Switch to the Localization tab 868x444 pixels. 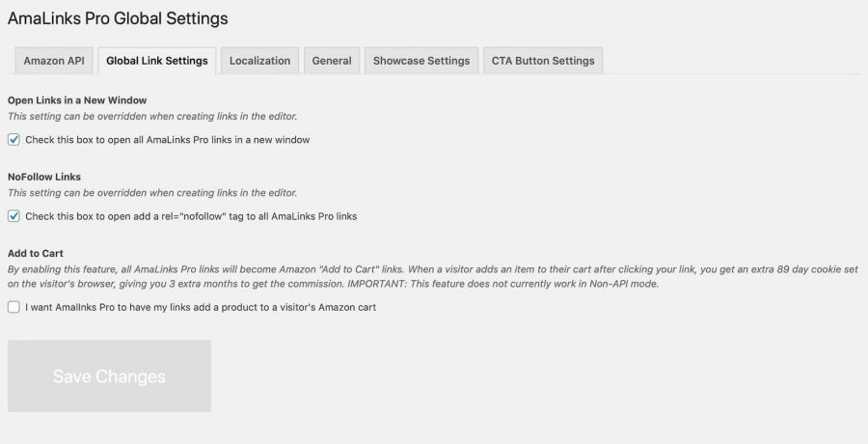(259, 61)
